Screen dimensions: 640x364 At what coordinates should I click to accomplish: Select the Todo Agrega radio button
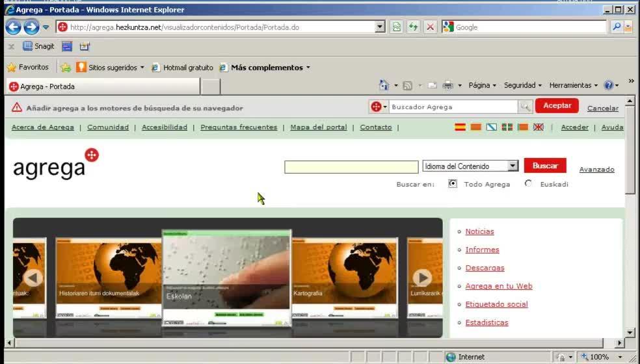click(453, 184)
